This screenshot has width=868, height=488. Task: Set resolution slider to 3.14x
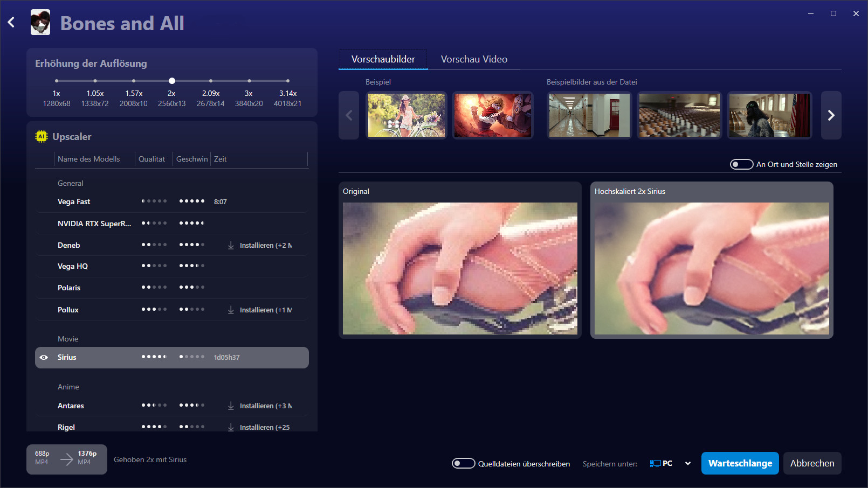coord(288,81)
